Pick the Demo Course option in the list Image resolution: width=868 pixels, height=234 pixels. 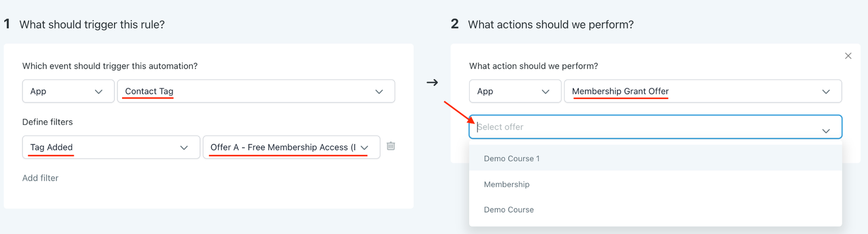pos(509,210)
